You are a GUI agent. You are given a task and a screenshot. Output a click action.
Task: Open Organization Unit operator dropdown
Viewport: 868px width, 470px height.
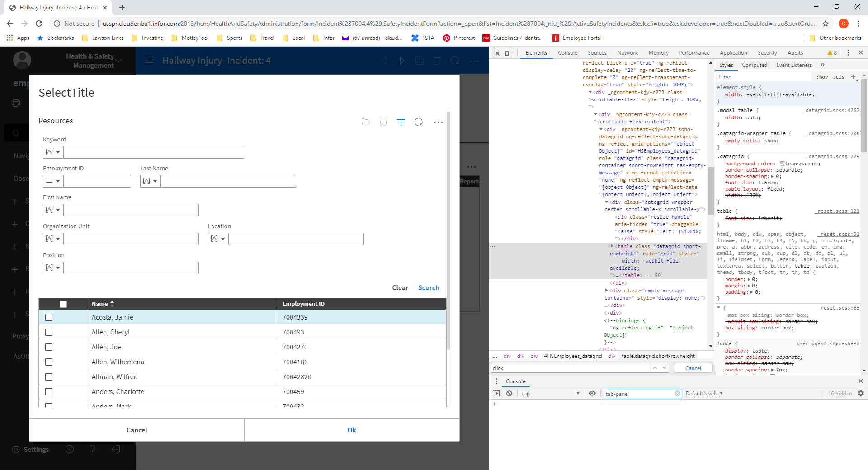coord(53,239)
